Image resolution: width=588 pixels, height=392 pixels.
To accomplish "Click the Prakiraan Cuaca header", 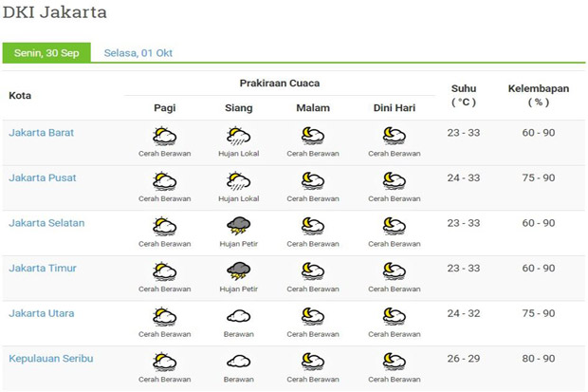I will (x=280, y=83).
